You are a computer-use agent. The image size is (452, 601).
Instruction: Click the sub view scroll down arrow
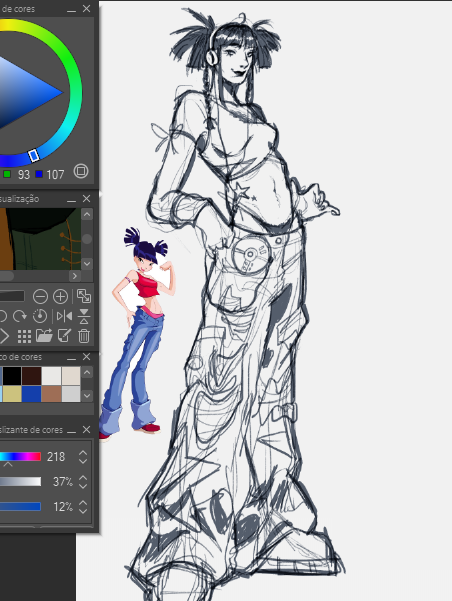point(87,263)
